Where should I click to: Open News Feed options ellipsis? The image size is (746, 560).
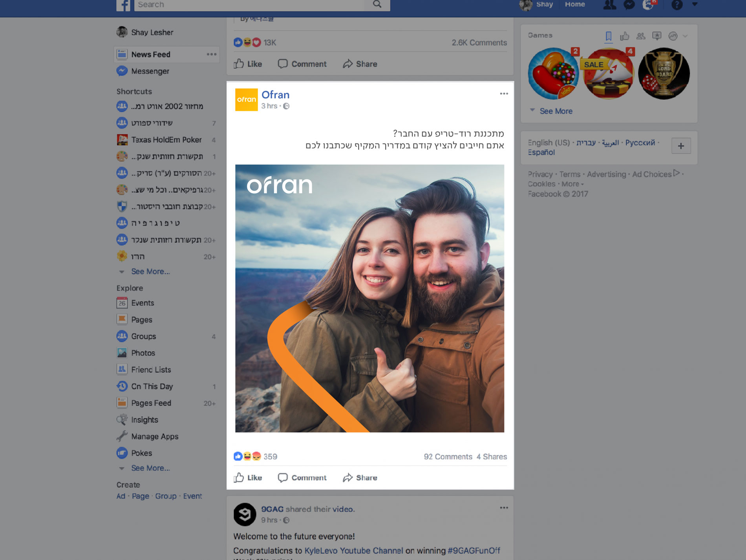(x=212, y=54)
